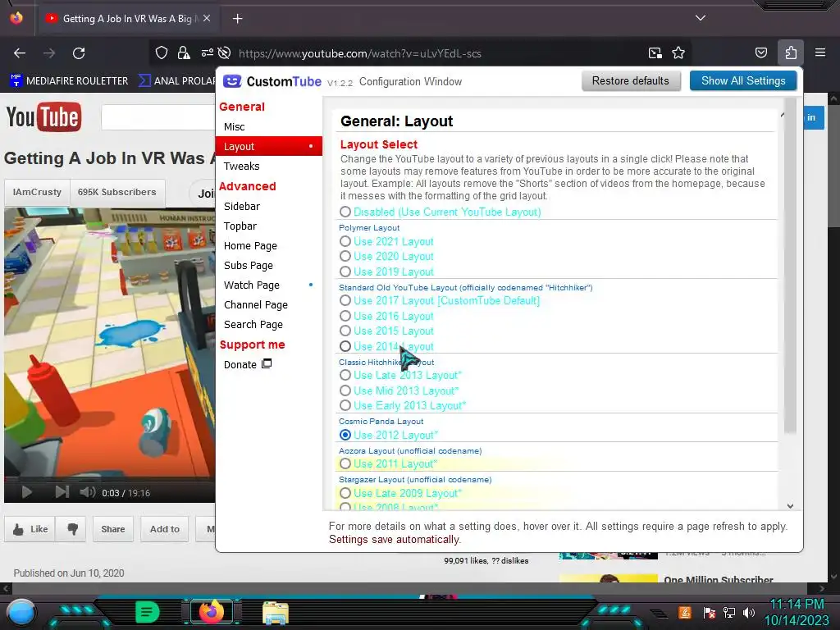This screenshot has width=840, height=630.
Task: Open the Firefox hamburger menu
Action: (820, 52)
